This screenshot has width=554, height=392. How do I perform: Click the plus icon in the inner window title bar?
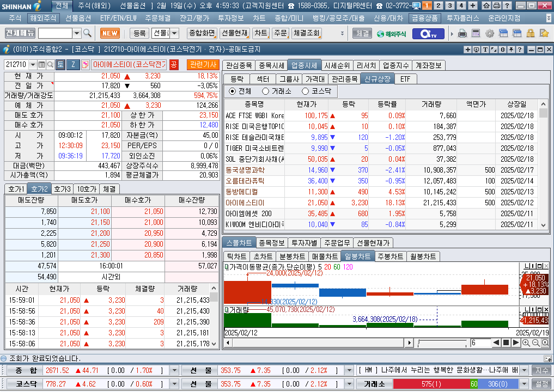[467, 50]
